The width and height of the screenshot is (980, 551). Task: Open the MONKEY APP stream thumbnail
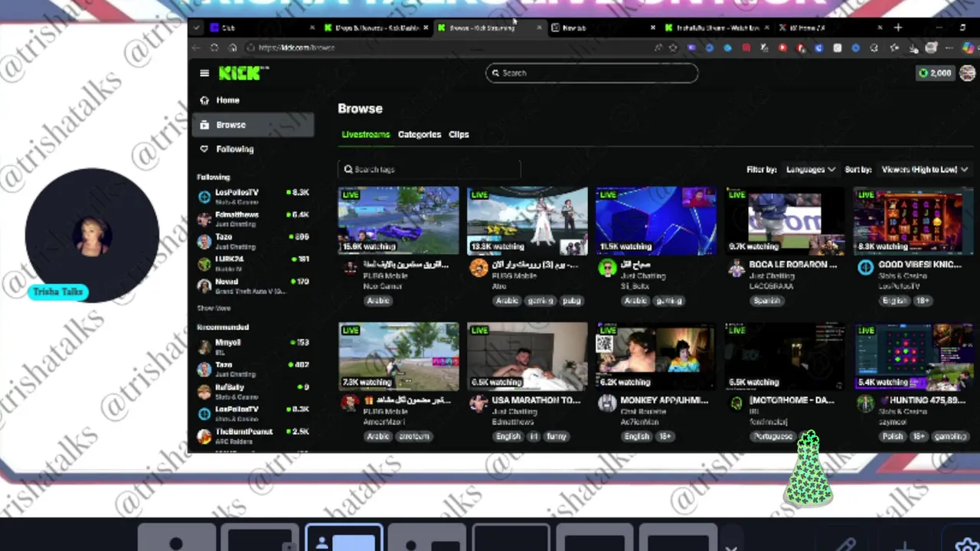pos(656,356)
